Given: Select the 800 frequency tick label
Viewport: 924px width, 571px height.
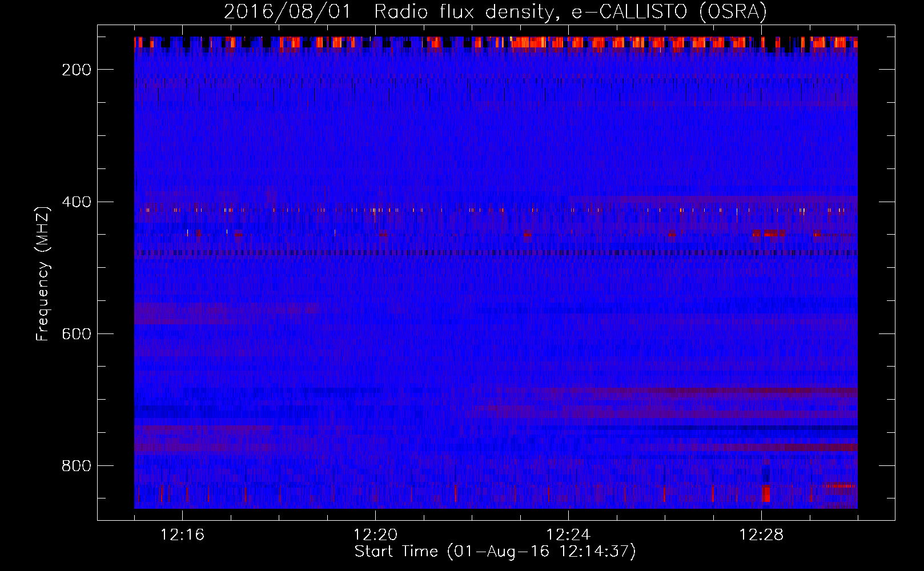Looking at the screenshot, I should pyautogui.click(x=77, y=466).
